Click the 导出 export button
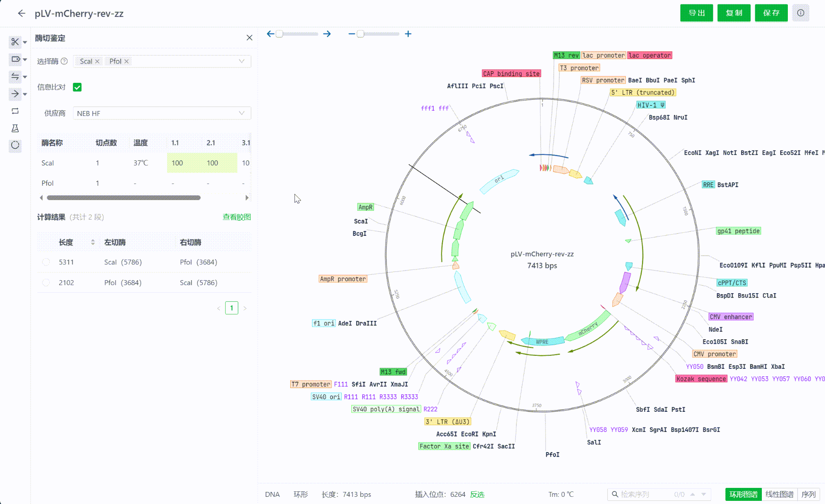Screen dimensions: 825x504 pos(696,13)
